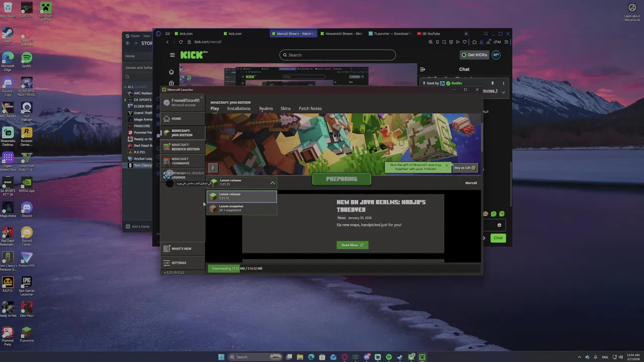
Task: Open View menu in Steam window
Action: tap(146, 36)
